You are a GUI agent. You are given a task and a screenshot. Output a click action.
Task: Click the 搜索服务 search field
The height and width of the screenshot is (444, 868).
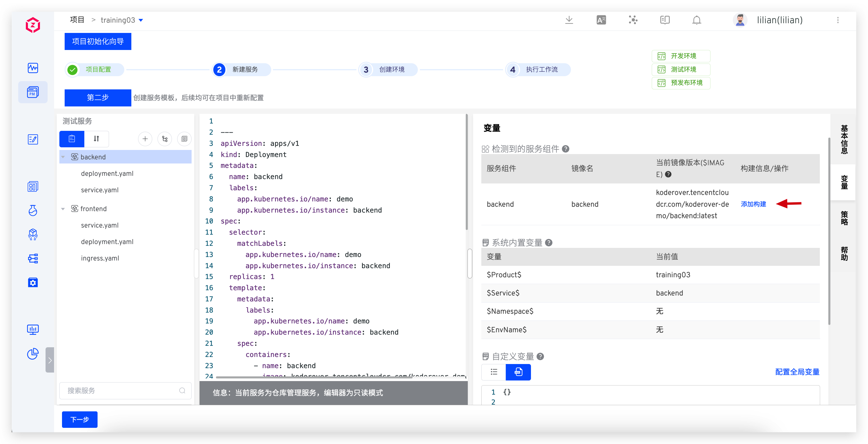125,390
